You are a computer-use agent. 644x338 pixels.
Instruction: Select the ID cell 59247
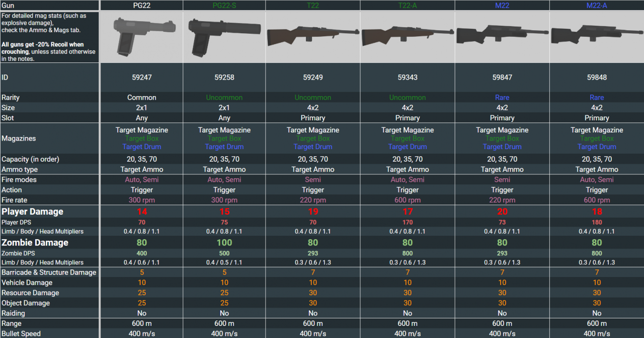[142, 78]
